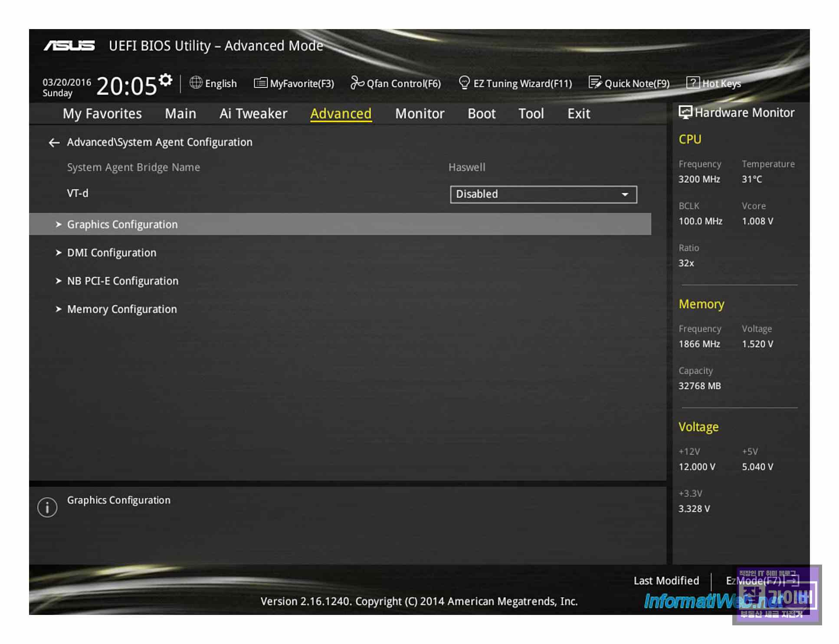This screenshot has width=839, height=644.
Task: Click the info icon beside Graphics Configuration description
Action: coord(47,507)
